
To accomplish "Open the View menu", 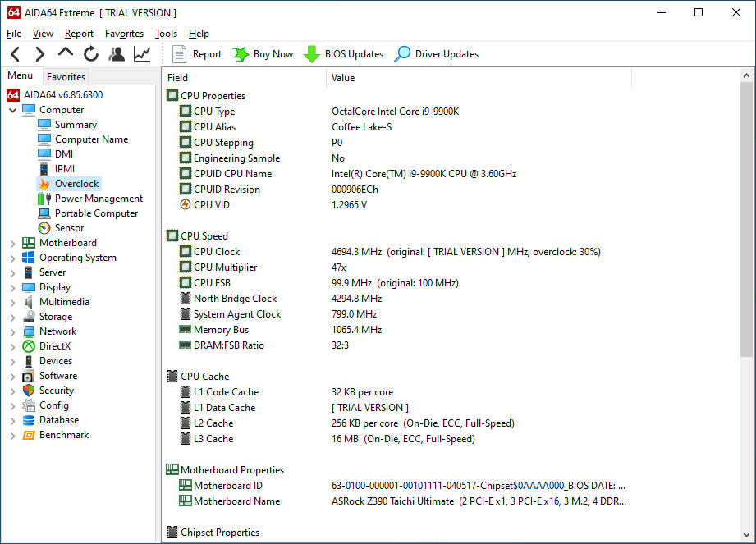I will (x=43, y=34).
